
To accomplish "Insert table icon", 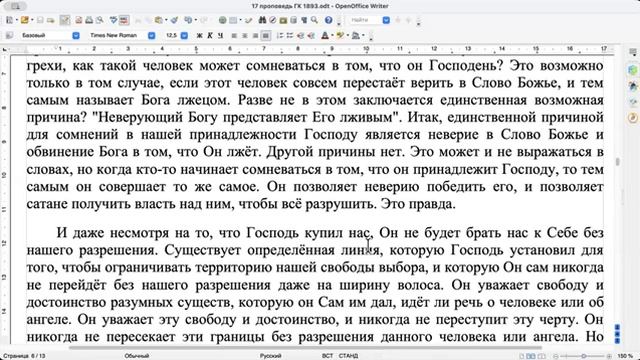I will point(233,20).
